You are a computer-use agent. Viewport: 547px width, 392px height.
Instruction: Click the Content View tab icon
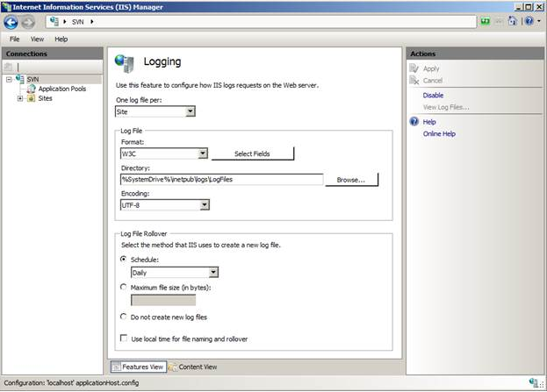172,367
